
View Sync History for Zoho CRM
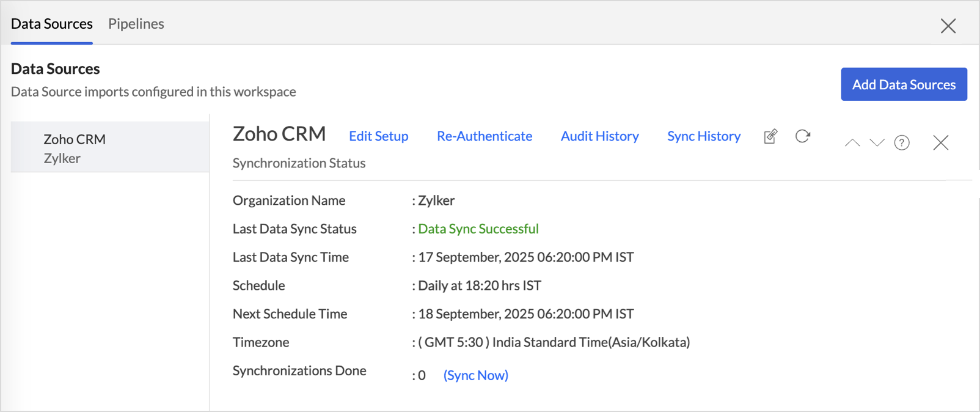click(703, 136)
